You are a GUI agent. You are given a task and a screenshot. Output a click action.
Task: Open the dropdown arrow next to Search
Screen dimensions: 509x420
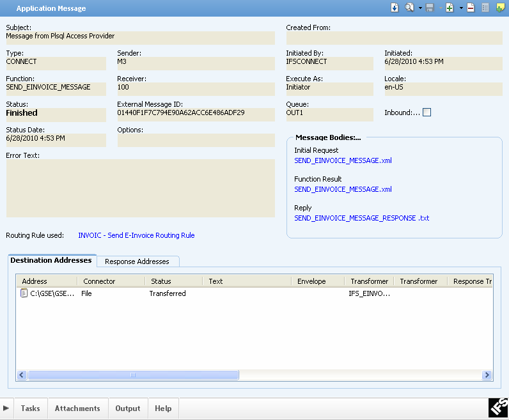tap(419, 8)
